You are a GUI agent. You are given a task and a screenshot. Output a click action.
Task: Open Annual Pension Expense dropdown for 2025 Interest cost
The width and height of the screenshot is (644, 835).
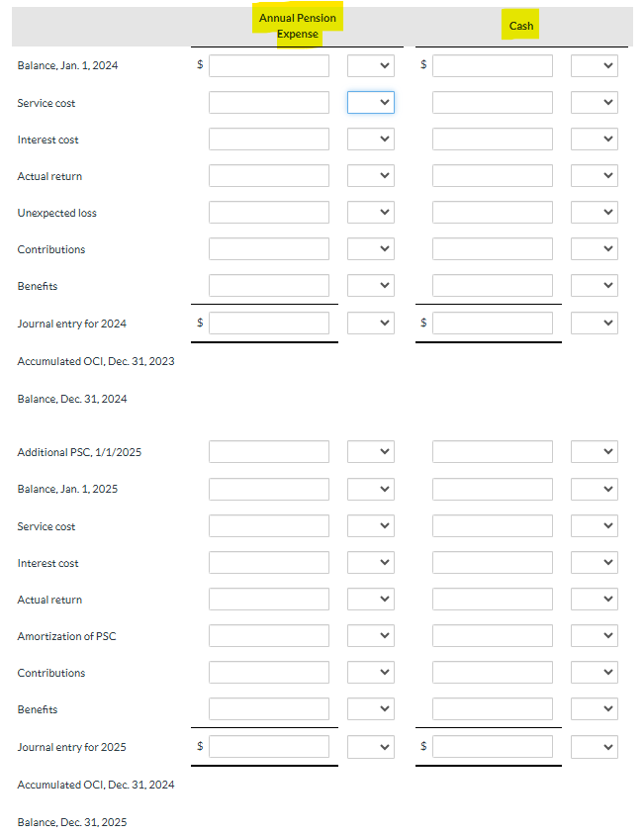371,562
